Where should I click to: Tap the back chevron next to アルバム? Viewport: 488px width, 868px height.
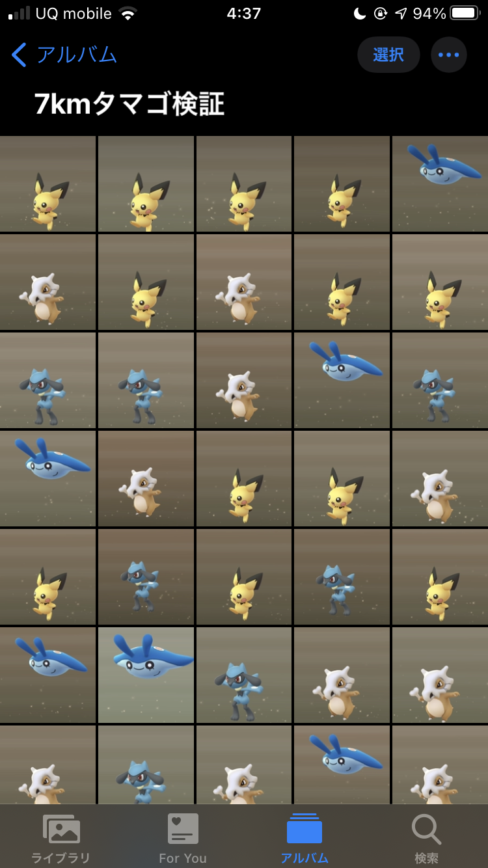coord(19,55)
